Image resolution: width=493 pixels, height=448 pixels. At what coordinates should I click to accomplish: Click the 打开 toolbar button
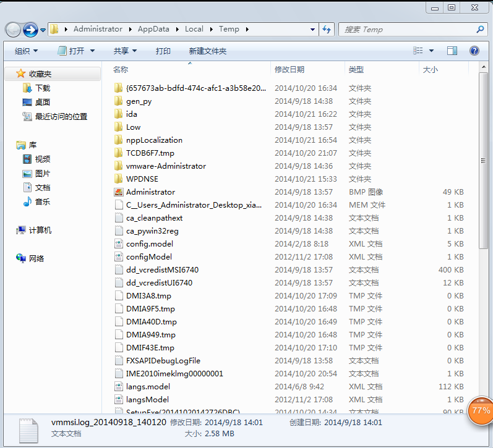tap(72, 51)
